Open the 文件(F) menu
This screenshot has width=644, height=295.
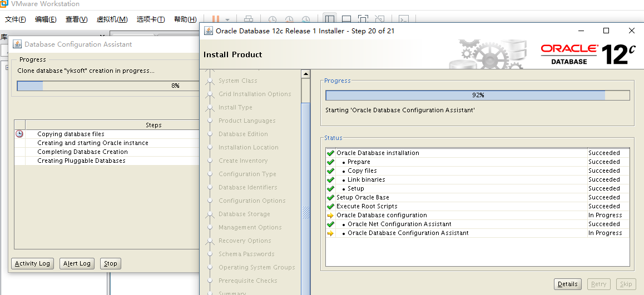(x=16, y=19)
